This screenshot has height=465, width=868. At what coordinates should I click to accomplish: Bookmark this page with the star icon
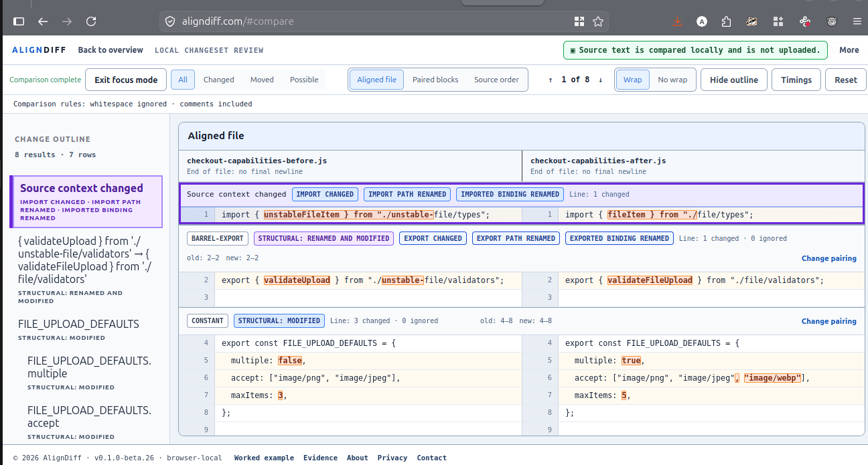pyautogui.click(x=598, y=21)
